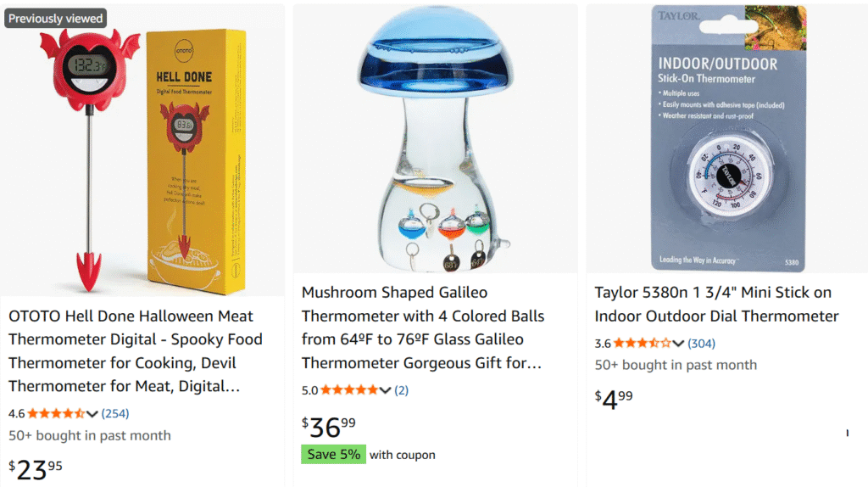Open the 2 reviews link

point(401,390)
